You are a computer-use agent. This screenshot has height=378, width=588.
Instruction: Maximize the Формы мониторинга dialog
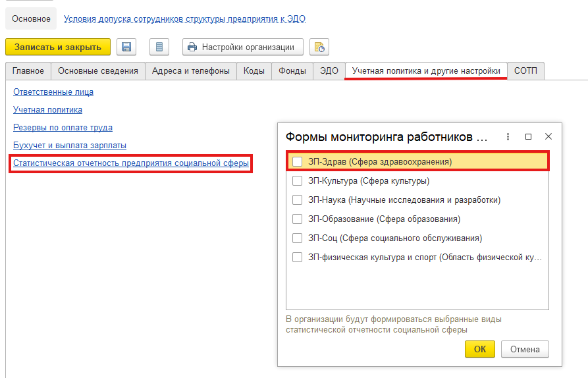click(x=528, y=136)
